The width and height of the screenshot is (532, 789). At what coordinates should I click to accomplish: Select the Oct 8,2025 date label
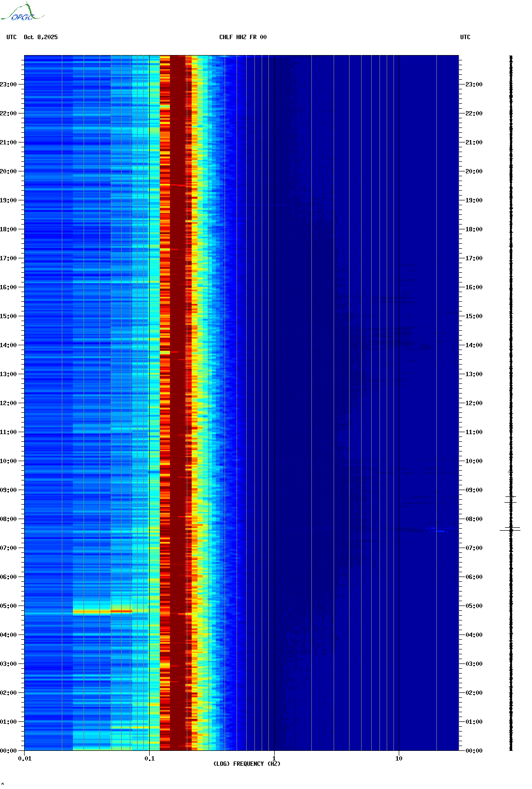(41, 37)
